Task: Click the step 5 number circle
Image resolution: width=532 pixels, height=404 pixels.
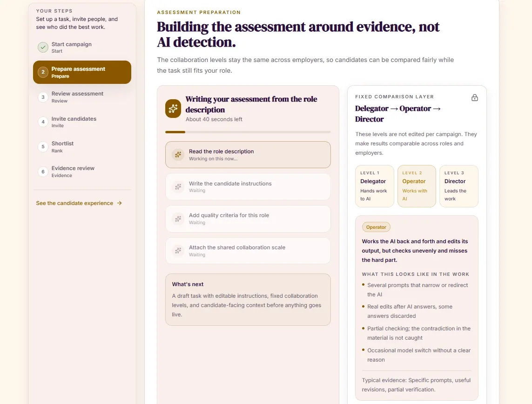Action: click(x=43, y=147)
